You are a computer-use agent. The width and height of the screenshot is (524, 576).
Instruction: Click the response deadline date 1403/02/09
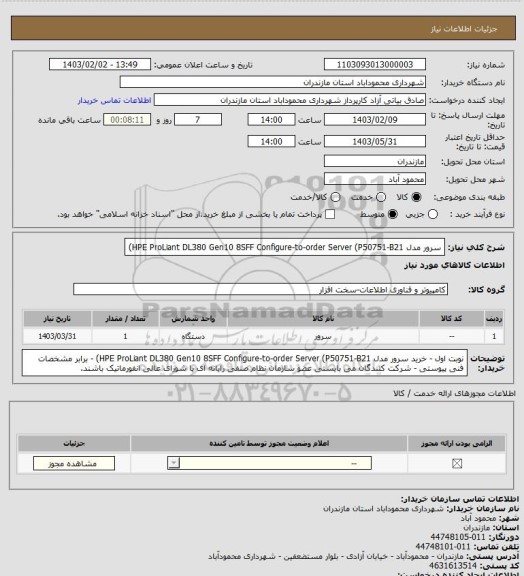(x=375, y=120)
